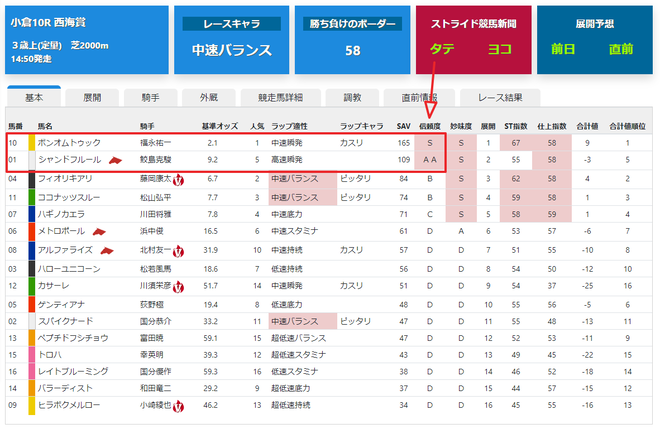Click horse name ペプチドフシチョウ
Viewport: 660px width, 429px height.
pyautogui.click(x=73, y=338)
